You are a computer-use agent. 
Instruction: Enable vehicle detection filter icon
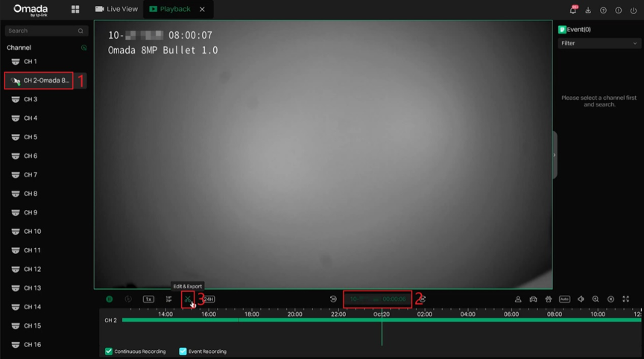(x=533, y=299)
